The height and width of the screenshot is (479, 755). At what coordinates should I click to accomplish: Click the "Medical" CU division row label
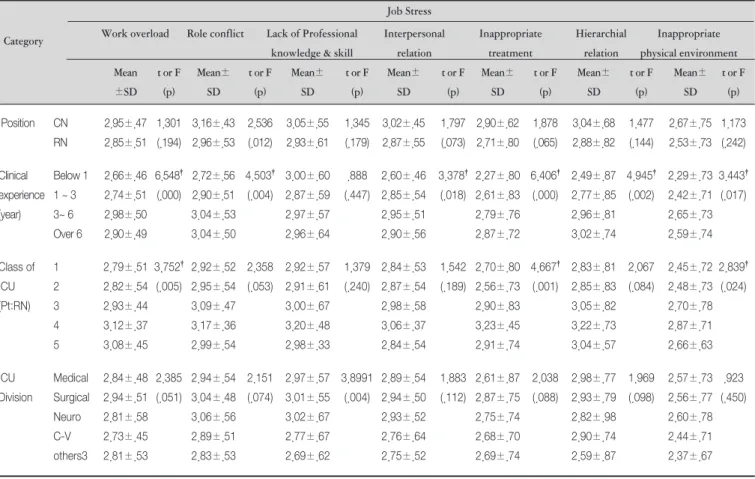pos(71,378)
